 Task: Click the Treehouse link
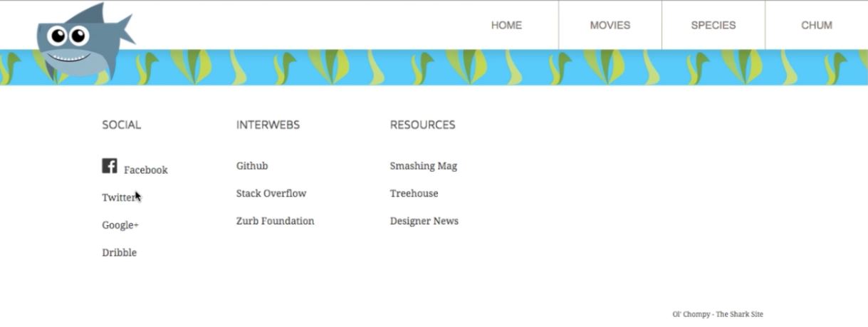(x=414, y=194)
